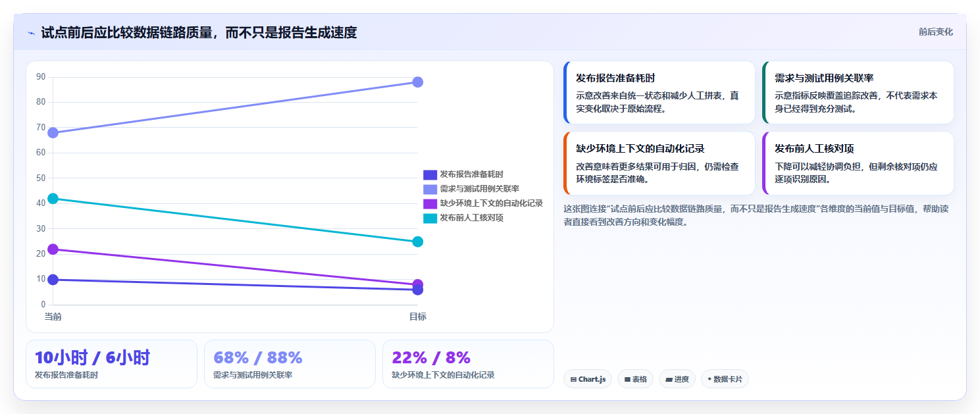This screenshot has width=980, height=414.
Task: Select the 数据卡片 tag chip
Action: pos(725,379)
